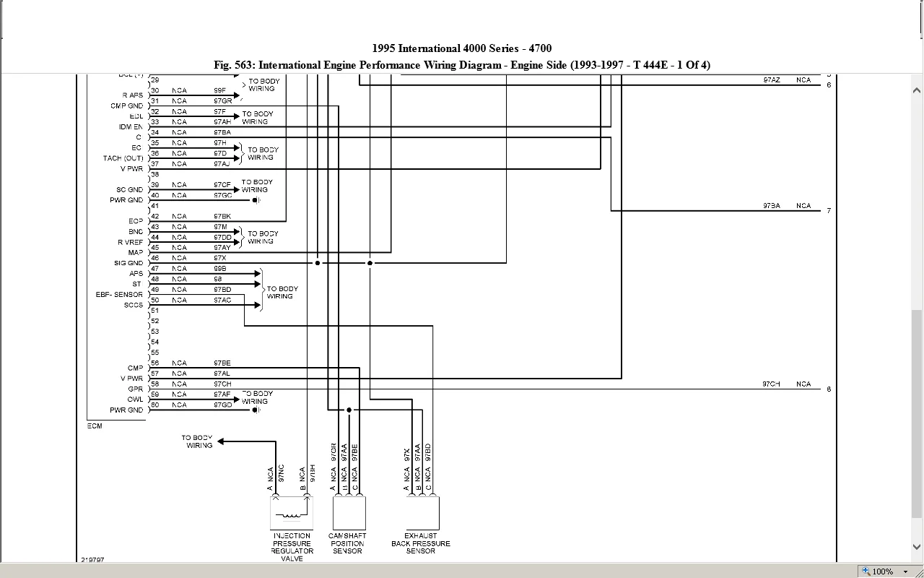Click wire code '97AF' on pin 59

(222, 394)
